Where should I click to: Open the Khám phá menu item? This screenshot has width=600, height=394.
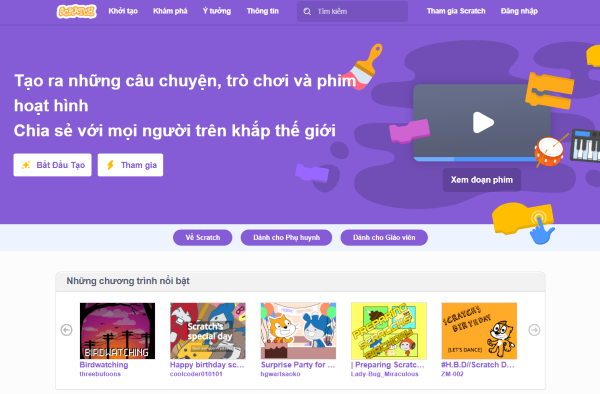click(x=170, y=11)
